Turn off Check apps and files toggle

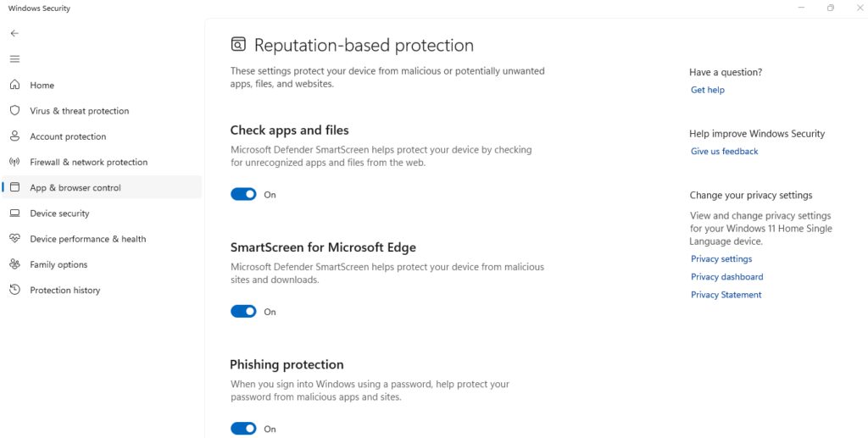coord(243,195)
